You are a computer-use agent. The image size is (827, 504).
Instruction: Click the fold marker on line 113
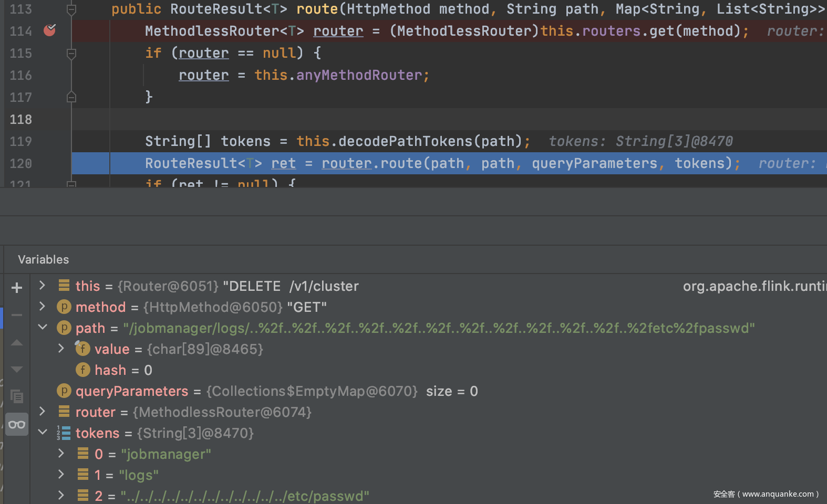(71, 9)
